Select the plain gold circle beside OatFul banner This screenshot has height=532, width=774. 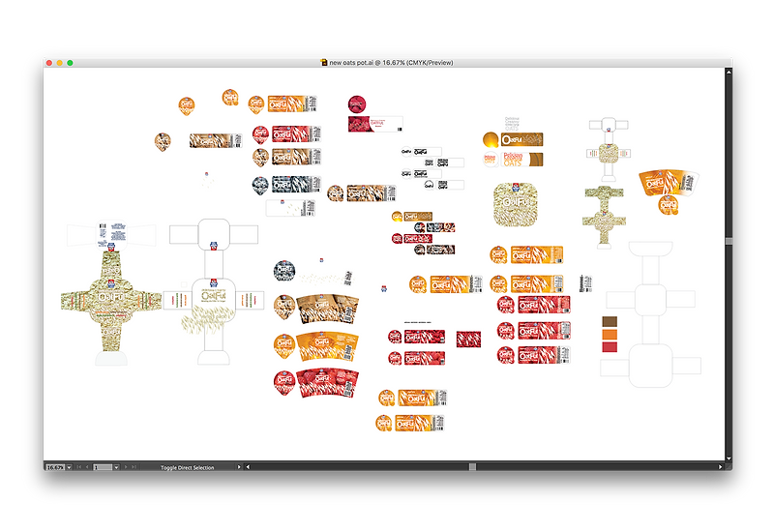coord(491,140)
